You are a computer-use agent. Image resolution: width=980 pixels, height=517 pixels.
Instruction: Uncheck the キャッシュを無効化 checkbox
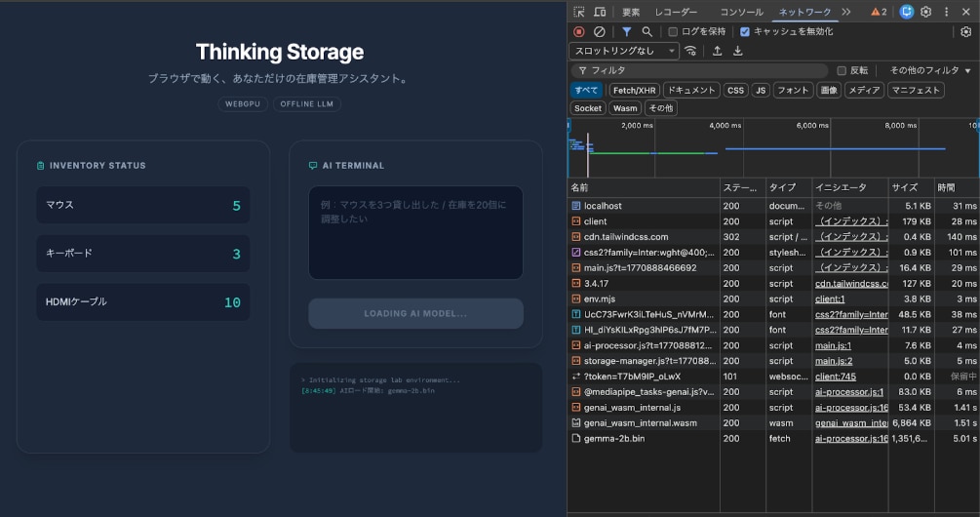point(745,31)
